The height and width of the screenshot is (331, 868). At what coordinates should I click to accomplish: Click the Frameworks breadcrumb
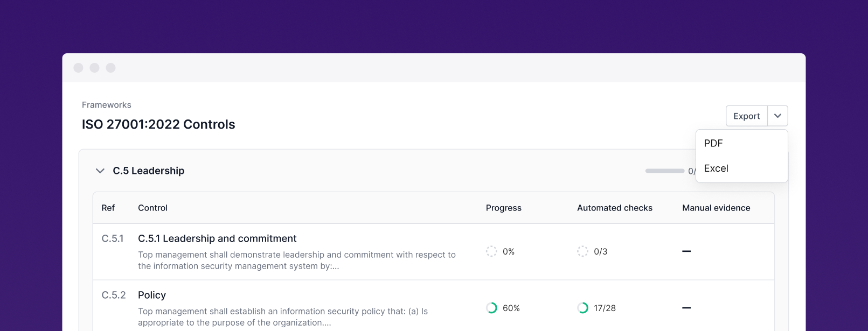click(x=107, y=105)
